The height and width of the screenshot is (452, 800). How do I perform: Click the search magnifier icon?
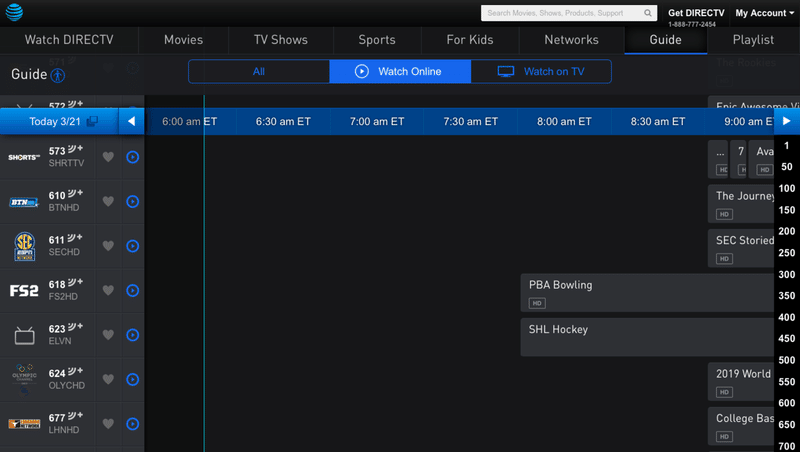pos(647,13)
